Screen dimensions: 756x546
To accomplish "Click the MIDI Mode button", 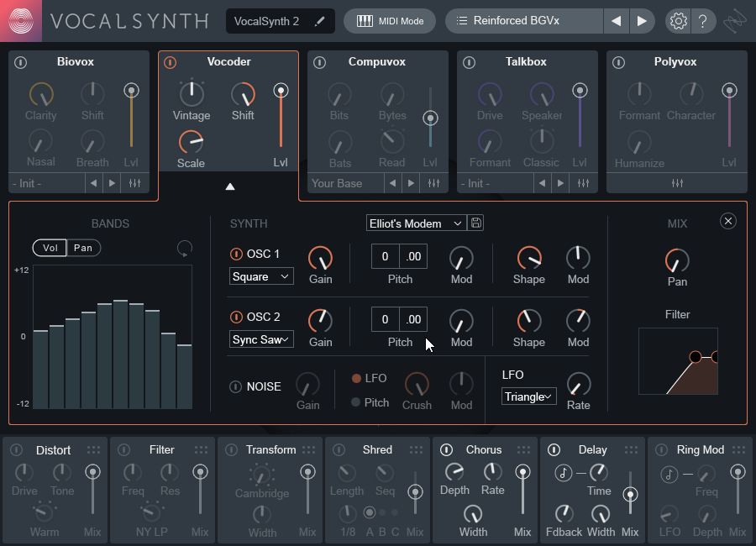I will pyautogui.click(x=390, y=21).
